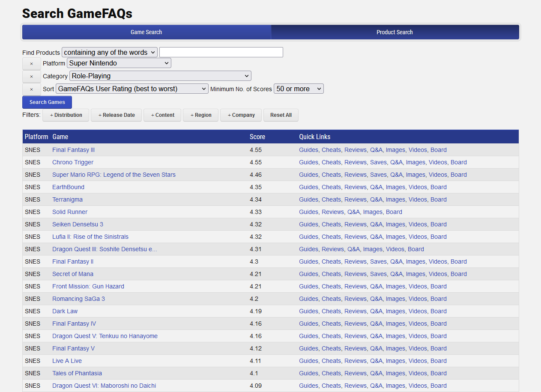The image size is (541, 392).
Task: Open Board for Tales of Phantasia
Action: point(439,373)
